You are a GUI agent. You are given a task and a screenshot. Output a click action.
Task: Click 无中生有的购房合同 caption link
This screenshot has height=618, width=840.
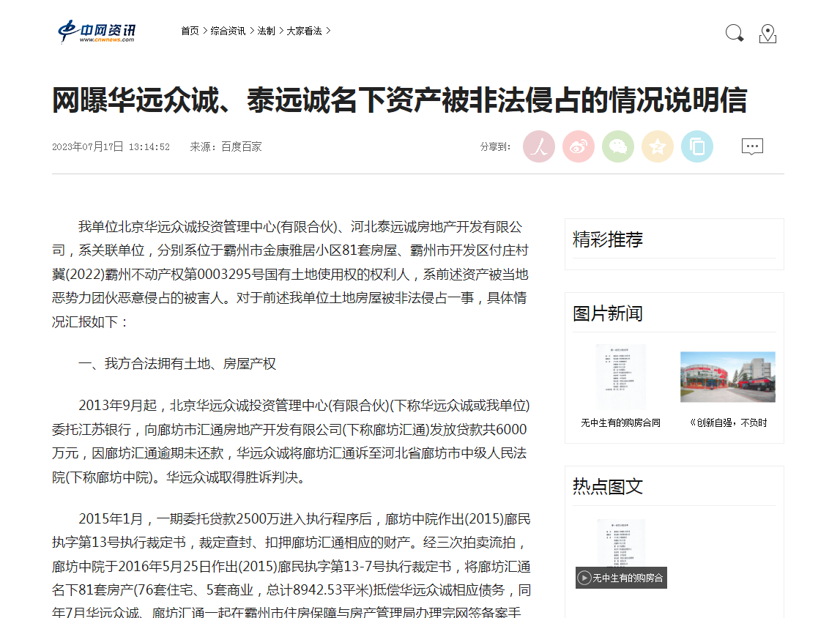coord(621,422)
